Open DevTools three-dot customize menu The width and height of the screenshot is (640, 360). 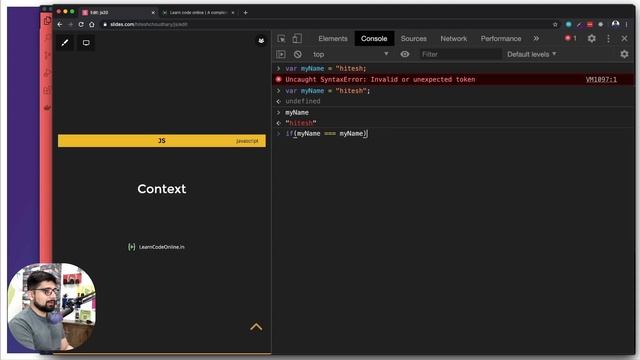(609, 38)
